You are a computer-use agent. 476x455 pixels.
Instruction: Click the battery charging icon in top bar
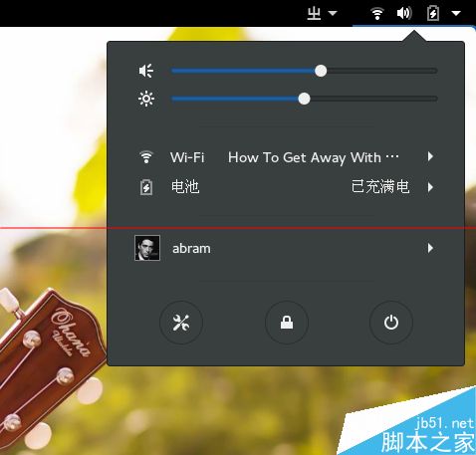click(x=433, y=13)
